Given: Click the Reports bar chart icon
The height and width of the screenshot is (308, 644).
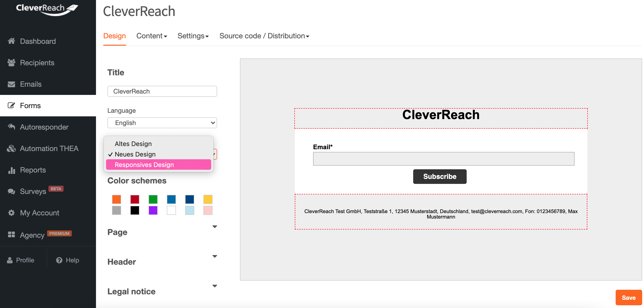Looking at the screenshot, I should pyautogui.click(x=11, y=170).
